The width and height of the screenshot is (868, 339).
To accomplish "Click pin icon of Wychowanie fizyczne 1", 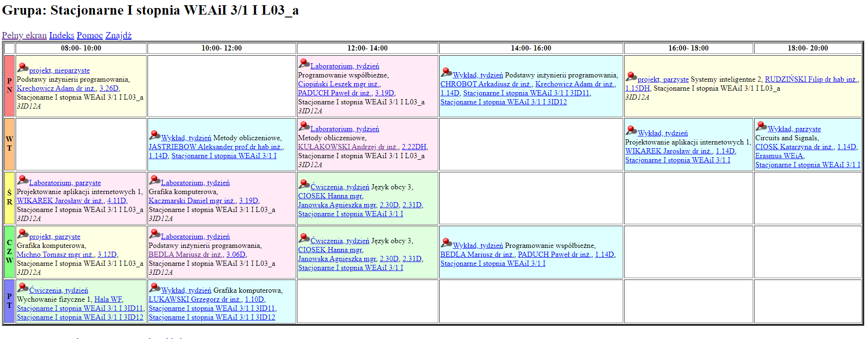I will 23,288.
